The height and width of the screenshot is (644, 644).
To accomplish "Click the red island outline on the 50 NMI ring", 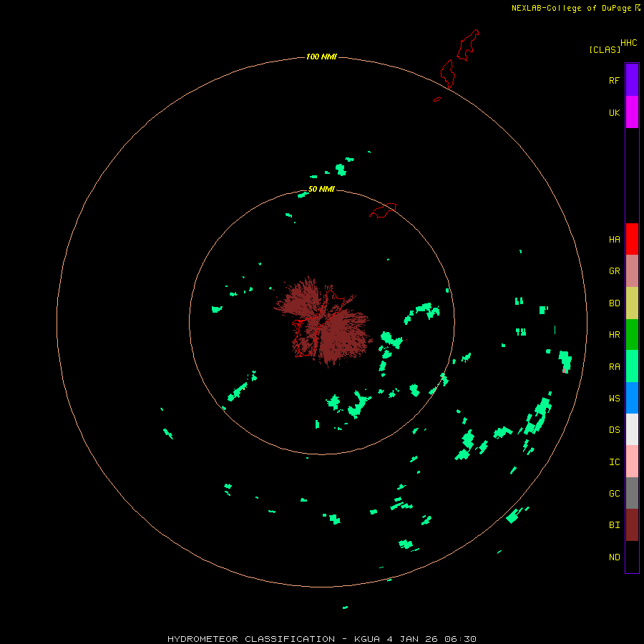I will [383, 210].
